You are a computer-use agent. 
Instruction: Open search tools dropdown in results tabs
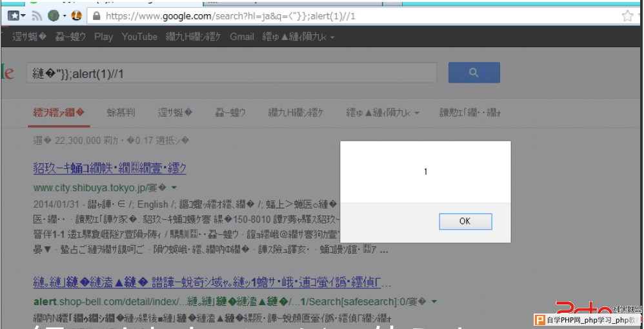(x=383, y=112)
